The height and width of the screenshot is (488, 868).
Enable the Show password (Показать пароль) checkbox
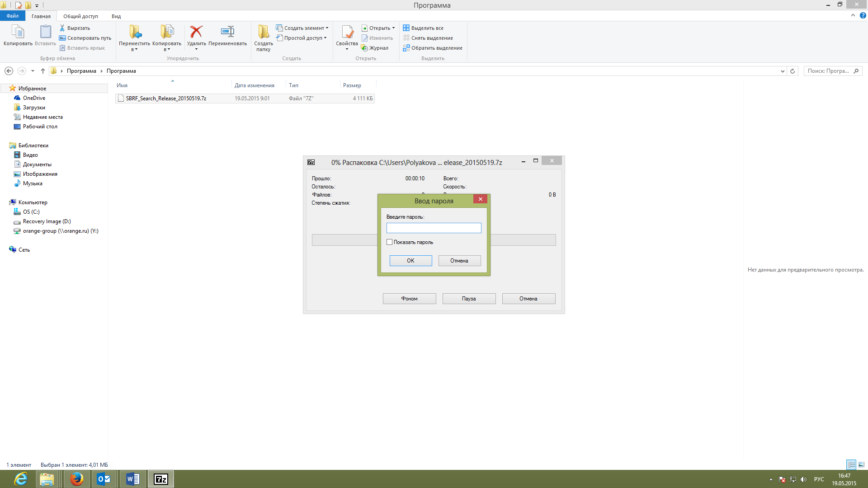point(389,242)
